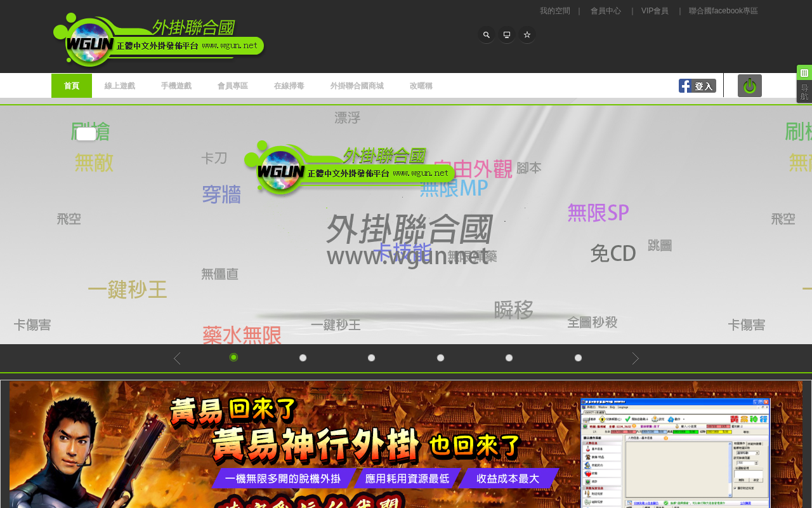
Task: Click the WGUN logo inside the slideshow
Action: tap(350, 168)
